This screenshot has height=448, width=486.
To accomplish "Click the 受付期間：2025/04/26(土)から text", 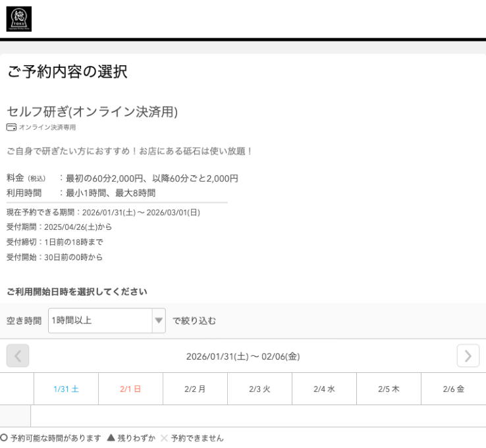I will coord(59,227).
